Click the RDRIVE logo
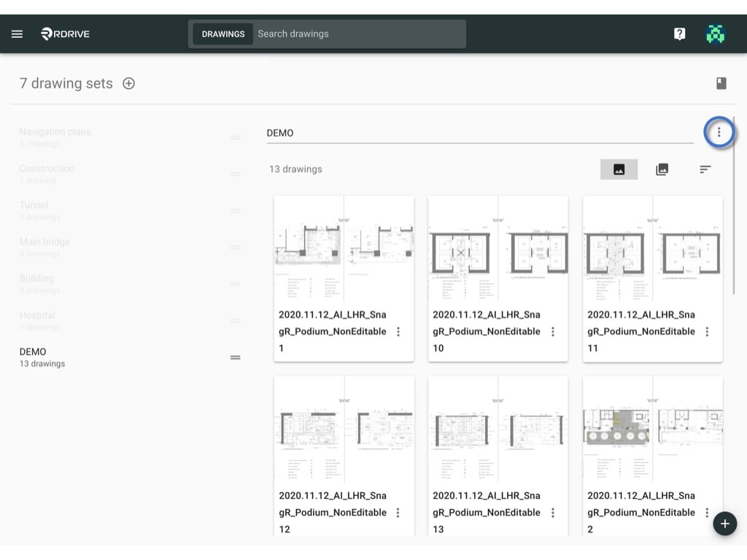747x560 pixels. [x=65, y=34]
